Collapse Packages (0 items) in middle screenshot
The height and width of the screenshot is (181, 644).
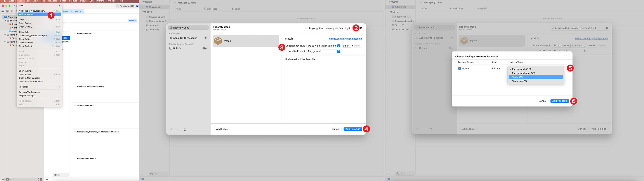pos(175,3)
